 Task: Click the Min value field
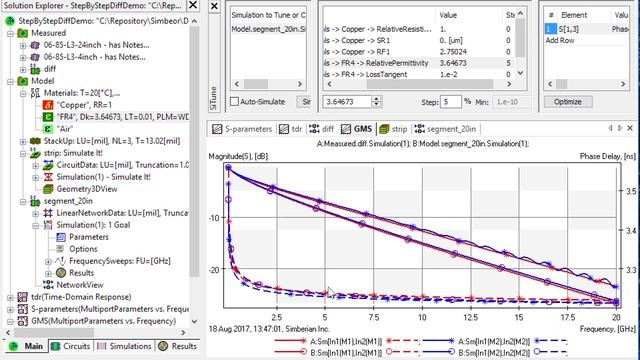511,102
